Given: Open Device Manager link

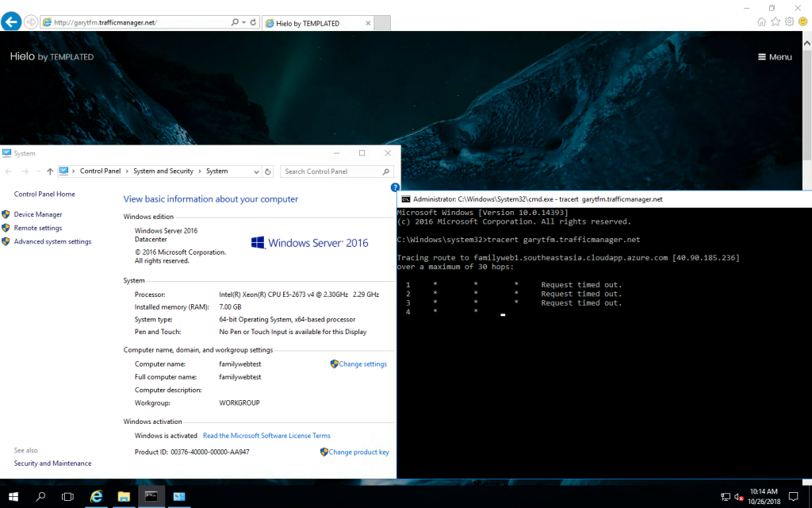Looking at the screenshot, I should coord(38,214).
